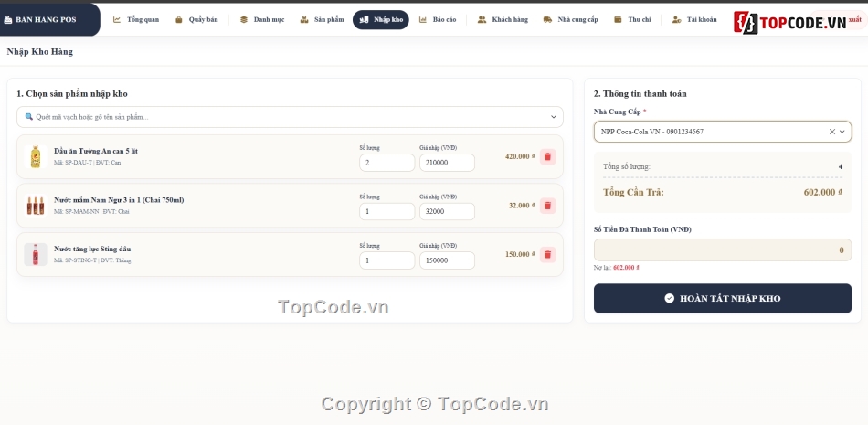This screenshot has height=425, width=868.
Task: Click the Nợ lại 602.000 đ text
Action: click(617, 267)
